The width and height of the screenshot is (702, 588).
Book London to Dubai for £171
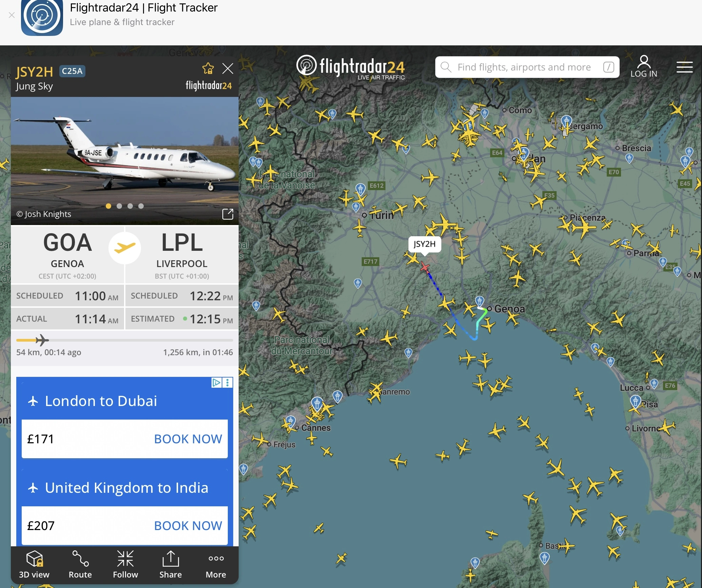[188, 439]
